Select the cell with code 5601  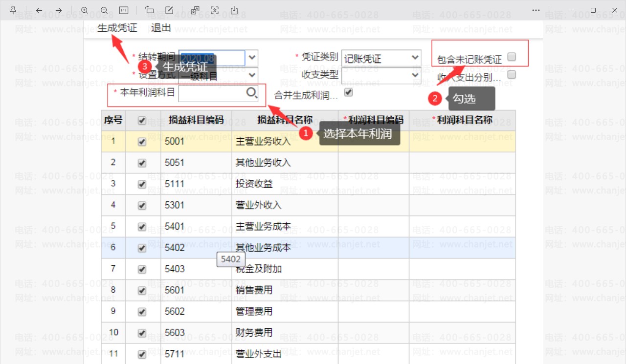[x=196, y=290]
